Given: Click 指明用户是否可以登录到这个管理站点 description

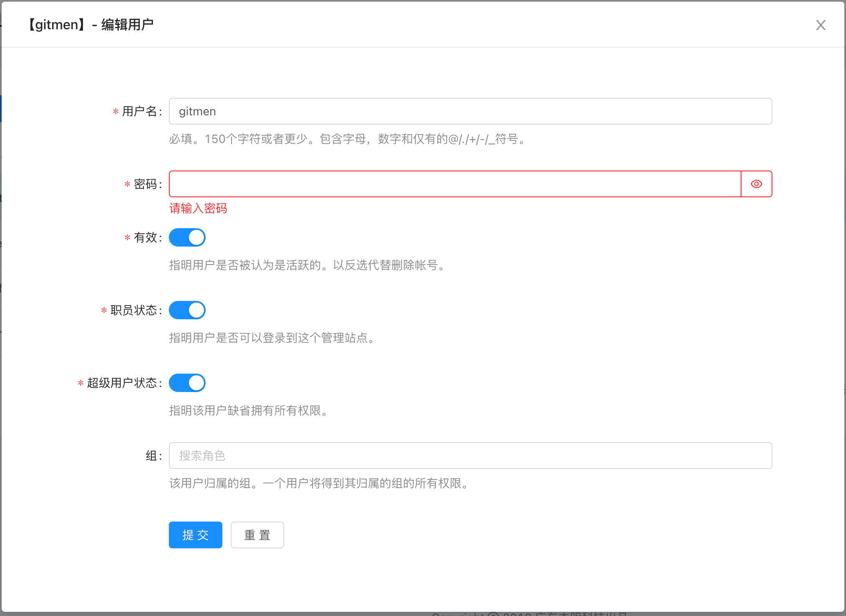Looking at the screenshot, I should [273, 338].
